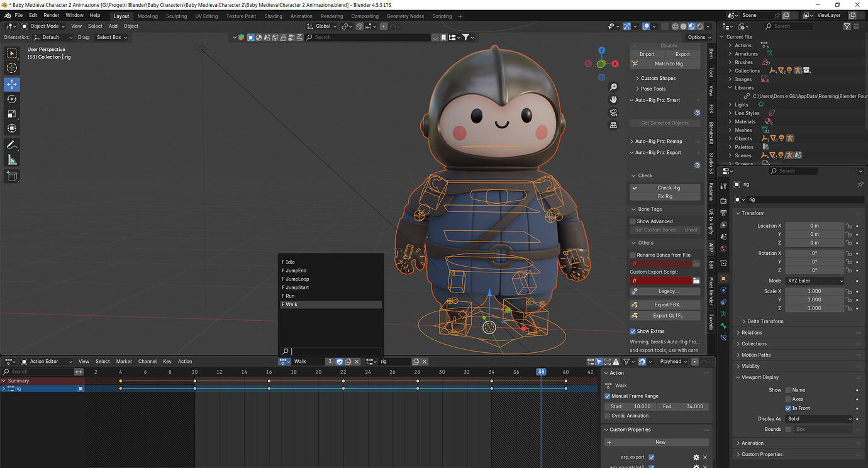This screenshot has height=468, width=868.
Task: Enable the Show Advanced checkbox
Action: [x=633, y=221]
